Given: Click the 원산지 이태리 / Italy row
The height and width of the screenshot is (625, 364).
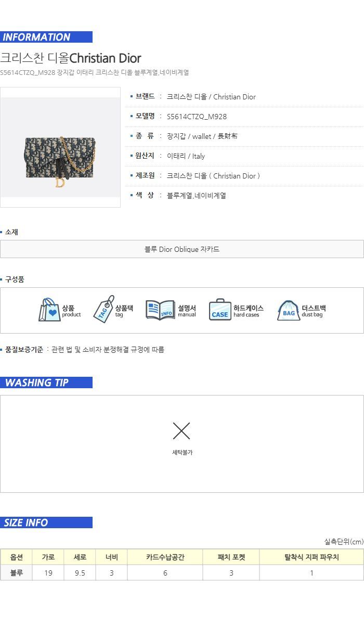Looking at the screenshot, I should point(244,156).
